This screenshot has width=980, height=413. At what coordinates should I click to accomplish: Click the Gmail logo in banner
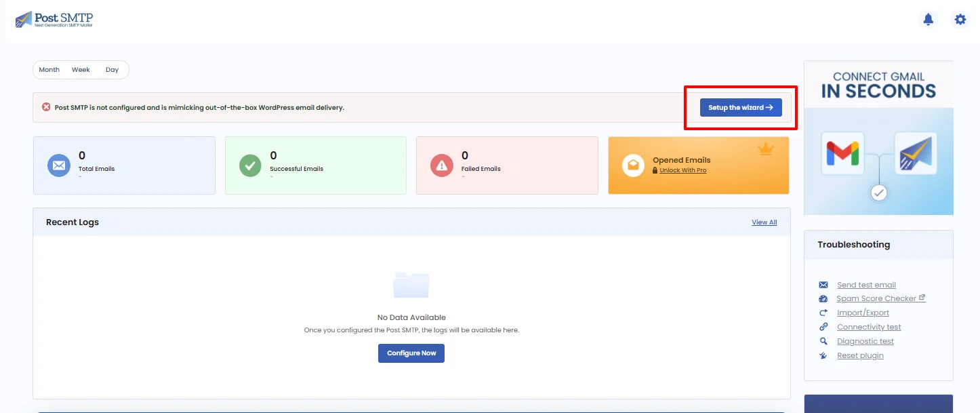pyautogui.click(x=842, y=153)
